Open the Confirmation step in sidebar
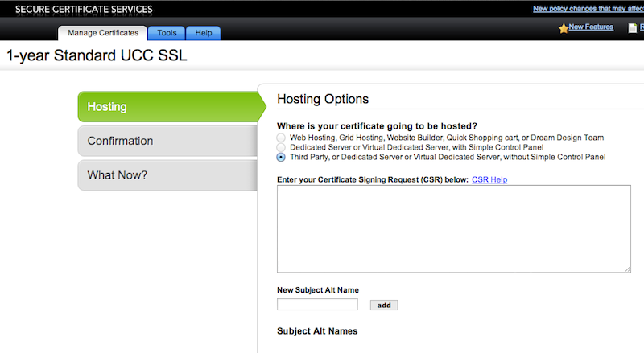 (167, 141)
